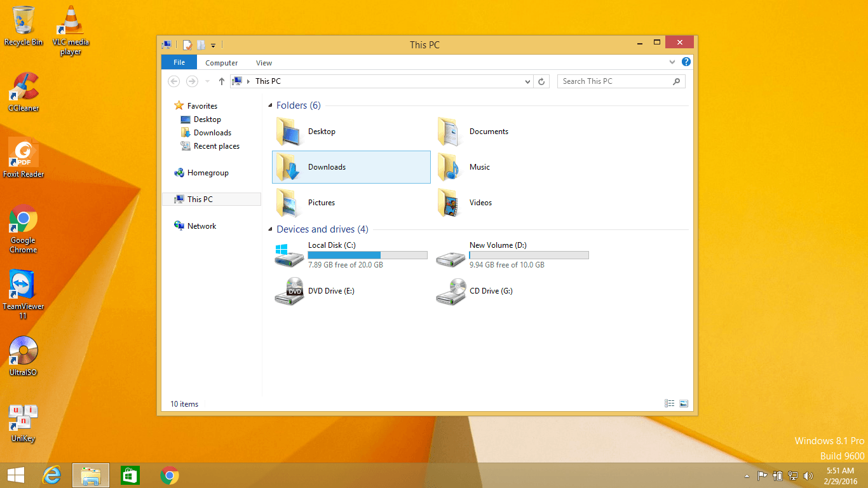This screenshot has width=868, height=488.
Task: Click the This PC address bar text
Action: point(268,81)
